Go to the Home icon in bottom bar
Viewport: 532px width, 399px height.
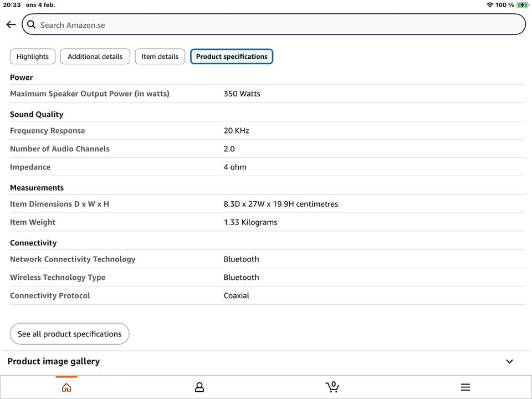click(x=66, y=387)
